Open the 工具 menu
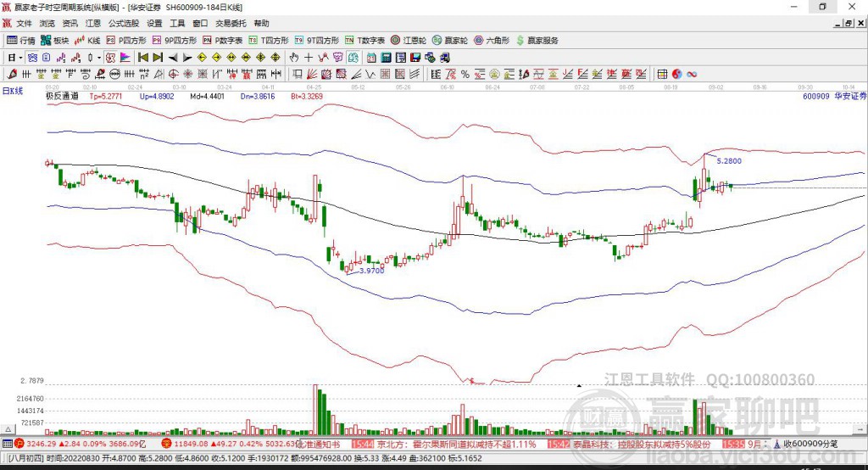Viewport: 868px width, 470px height. (177, 23)
